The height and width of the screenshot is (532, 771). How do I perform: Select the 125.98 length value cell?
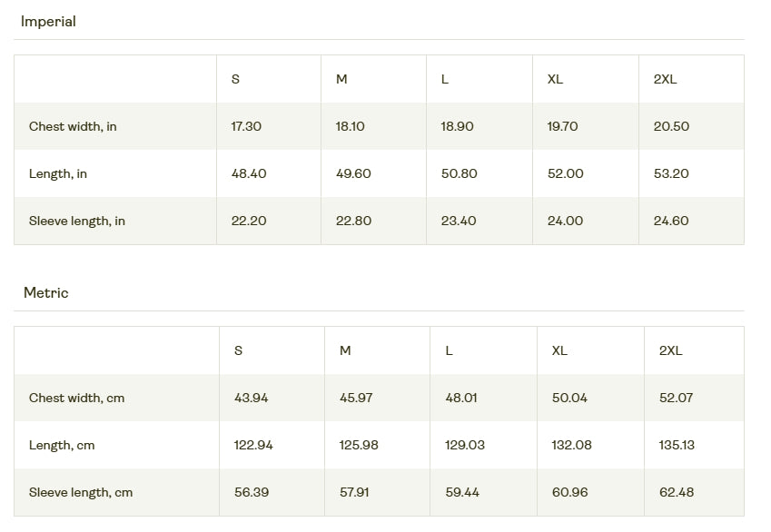(x=359, y=445)
